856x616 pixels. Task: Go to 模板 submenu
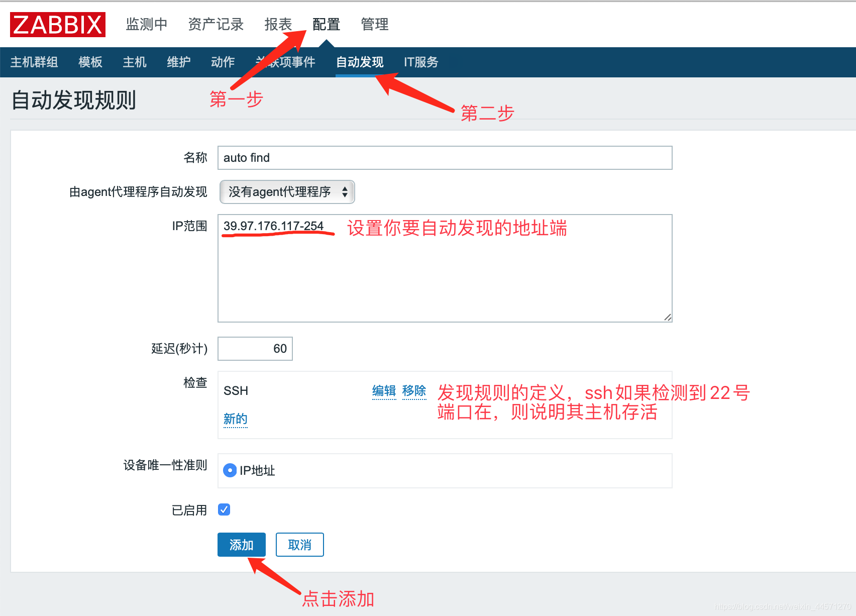(90, 62)
